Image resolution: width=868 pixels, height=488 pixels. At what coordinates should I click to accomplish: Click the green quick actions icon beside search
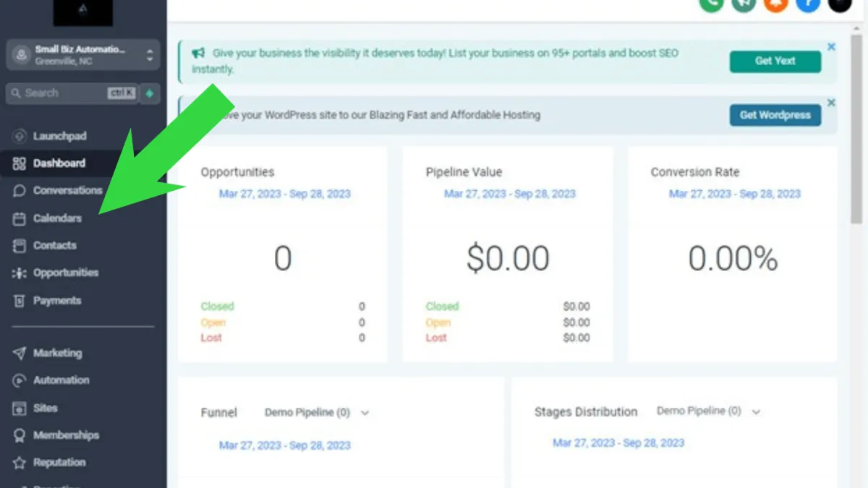click(x=150, y=93)
